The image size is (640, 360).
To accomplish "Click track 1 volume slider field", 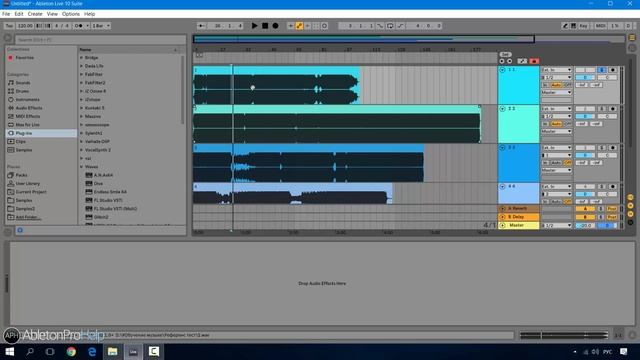I will [x=585, y=78].
